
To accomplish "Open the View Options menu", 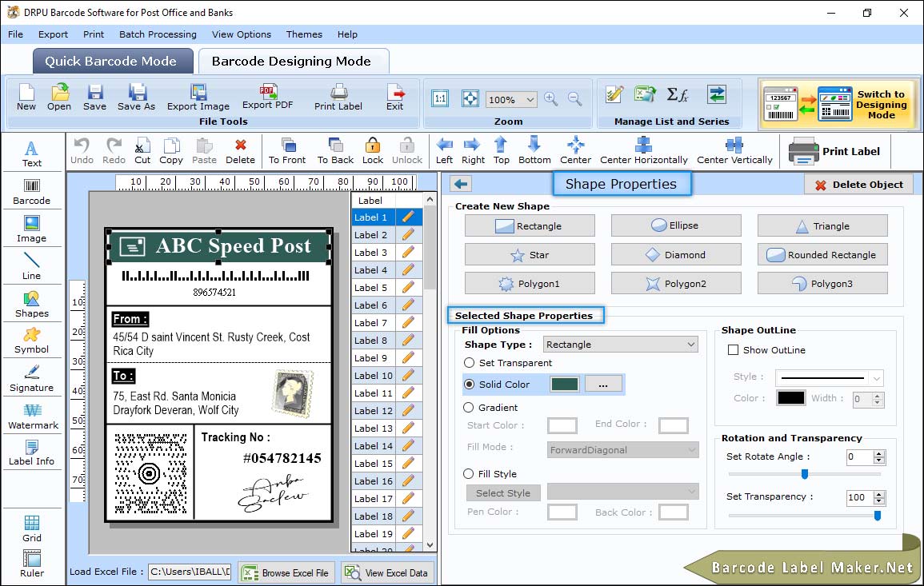I will tap(242, 34).
